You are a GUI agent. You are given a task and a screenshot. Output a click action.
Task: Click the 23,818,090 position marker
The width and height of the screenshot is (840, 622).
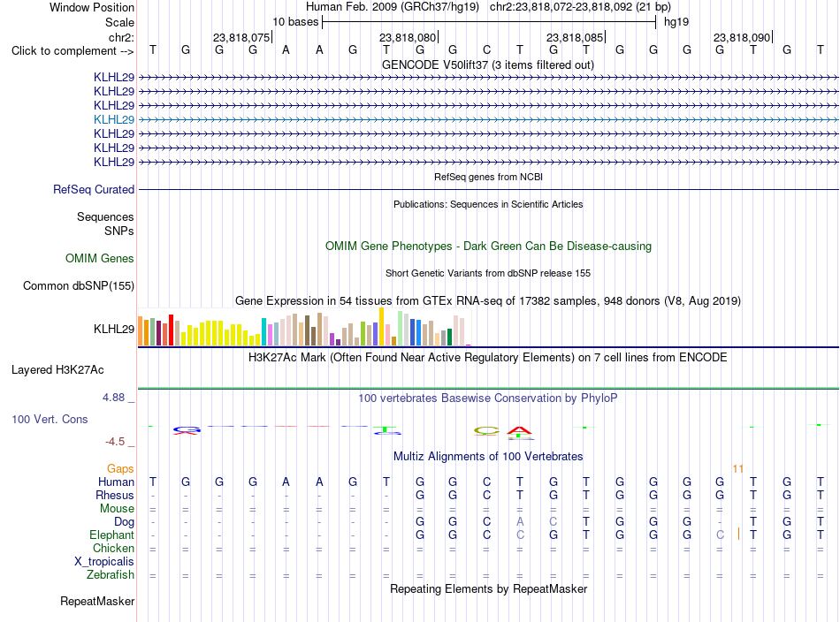tap(743, 37)
